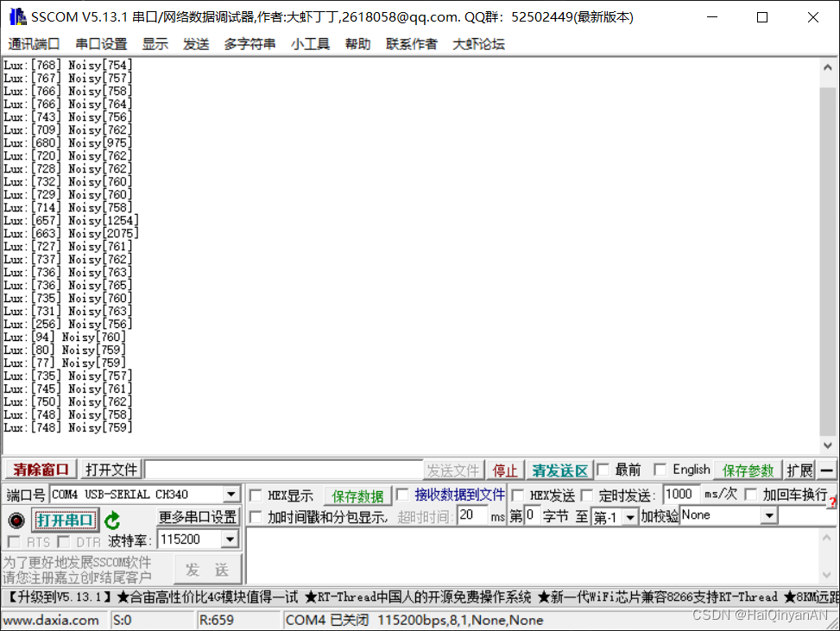
Task: Open the 波特率 baud rate dropdown
Action: pos(230,539)
